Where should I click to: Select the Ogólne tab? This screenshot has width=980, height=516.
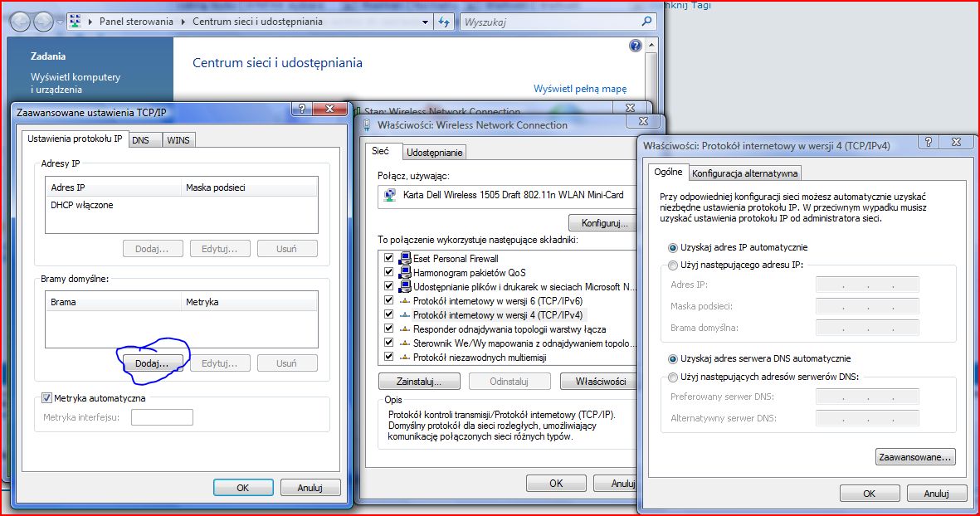(x=668, y=172)
